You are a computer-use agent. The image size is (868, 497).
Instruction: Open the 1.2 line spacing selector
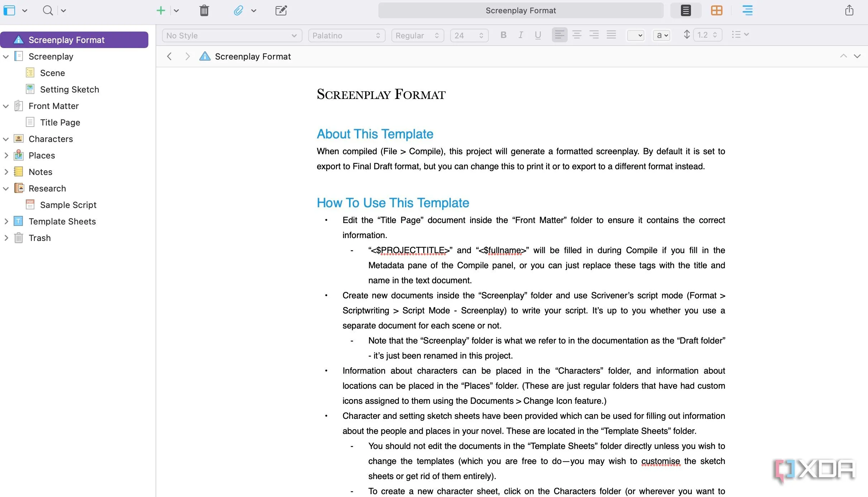click(x=707, y=35)
